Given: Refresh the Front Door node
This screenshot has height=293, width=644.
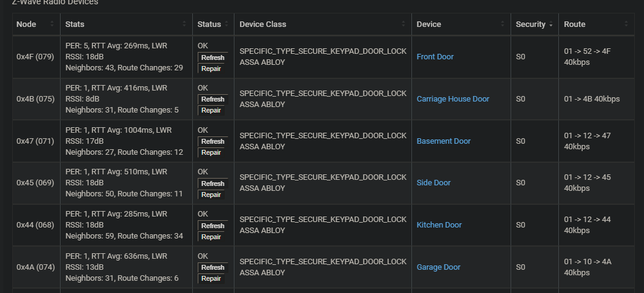Looking at the screenshot, I should pyautogui.click(x=212, y=57).
